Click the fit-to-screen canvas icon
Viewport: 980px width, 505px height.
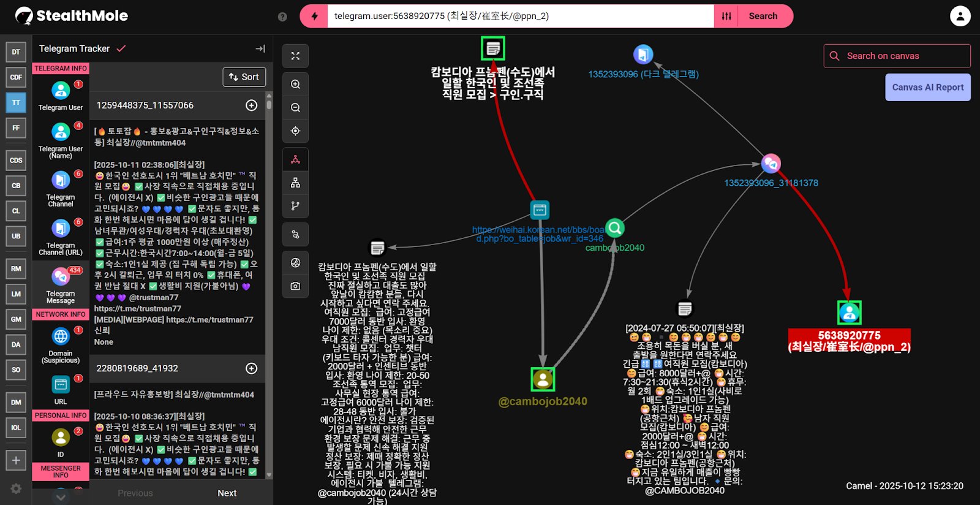coord(295,56)
